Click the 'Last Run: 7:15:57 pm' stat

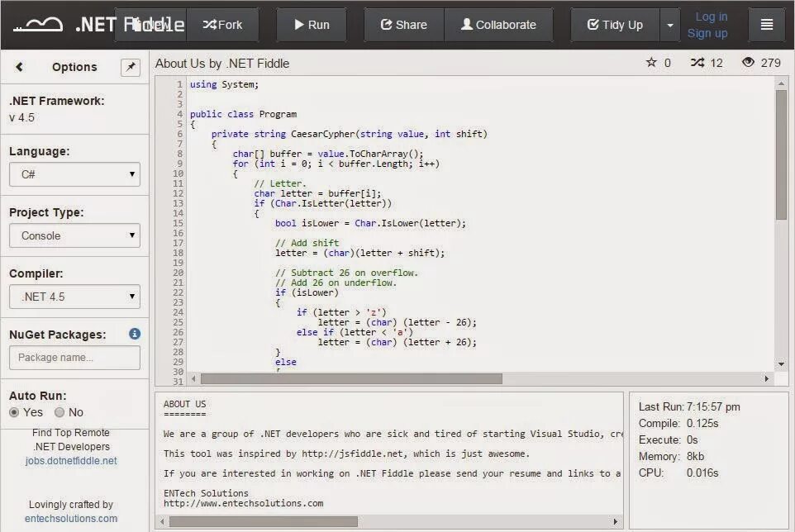(x=689, y=407)
